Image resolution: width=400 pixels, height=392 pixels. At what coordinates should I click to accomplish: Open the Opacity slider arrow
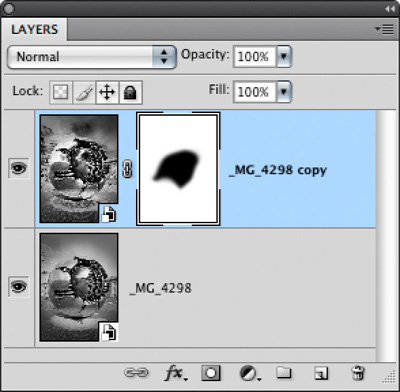[x=284, y=57]
